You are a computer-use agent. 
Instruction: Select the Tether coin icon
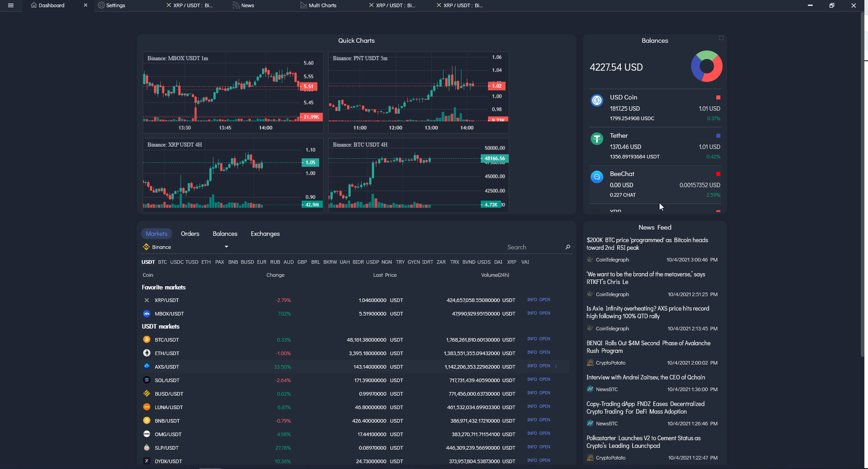coord(597,139)
